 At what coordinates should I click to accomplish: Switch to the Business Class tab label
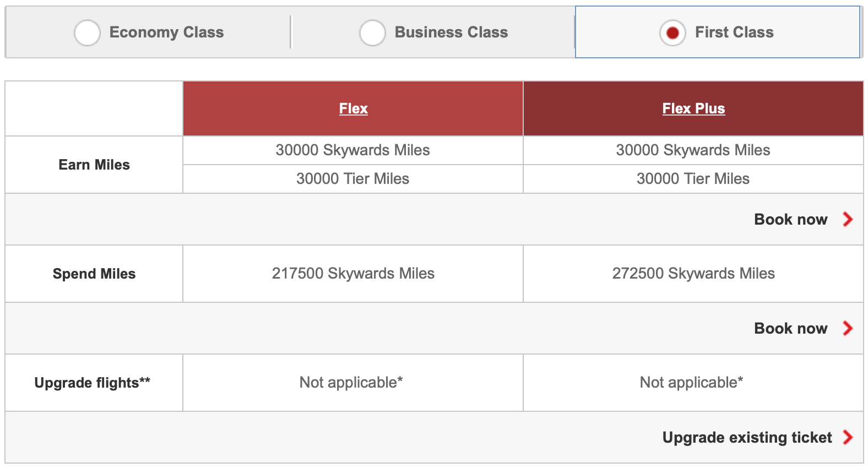[x=451, y=32]
